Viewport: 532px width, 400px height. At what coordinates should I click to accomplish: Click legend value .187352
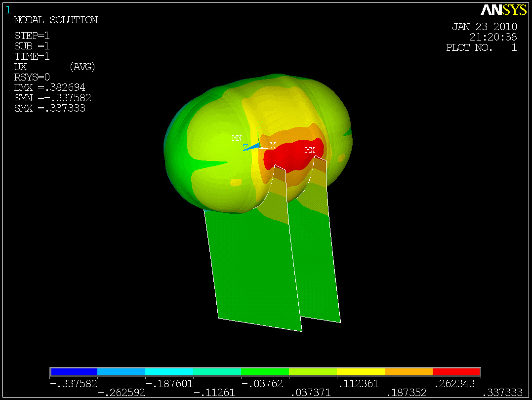click(x=407, y=393)
